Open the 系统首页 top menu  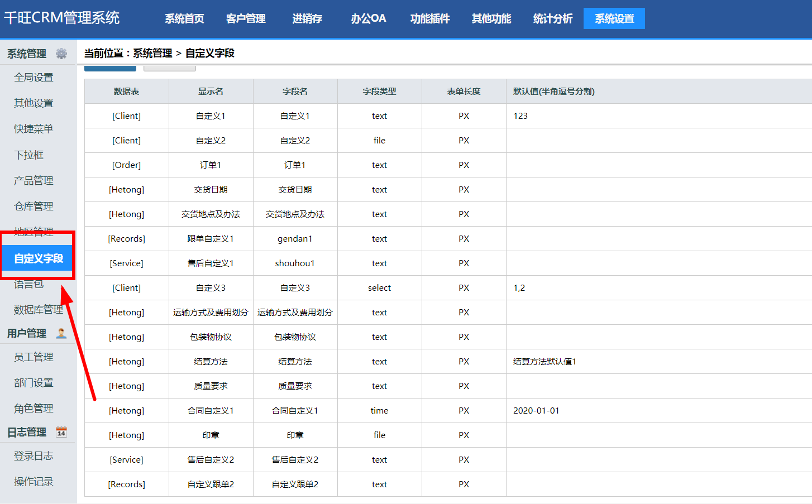[184, 18]
